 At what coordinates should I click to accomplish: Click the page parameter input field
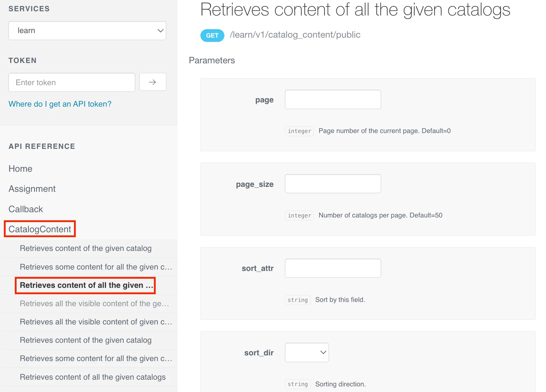click(x=333, y=100)
